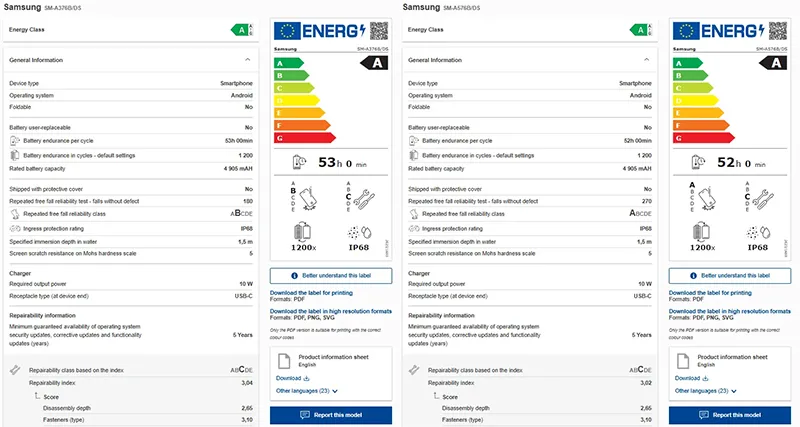Click the red G class bar on SM-A376B/DS label

pyautogui.click(x=285, y=137)
